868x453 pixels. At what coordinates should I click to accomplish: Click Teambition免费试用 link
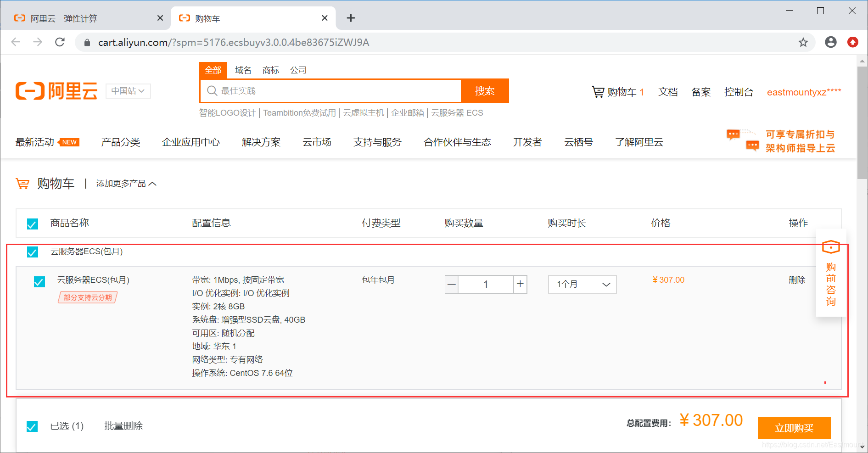coord(299,113)
